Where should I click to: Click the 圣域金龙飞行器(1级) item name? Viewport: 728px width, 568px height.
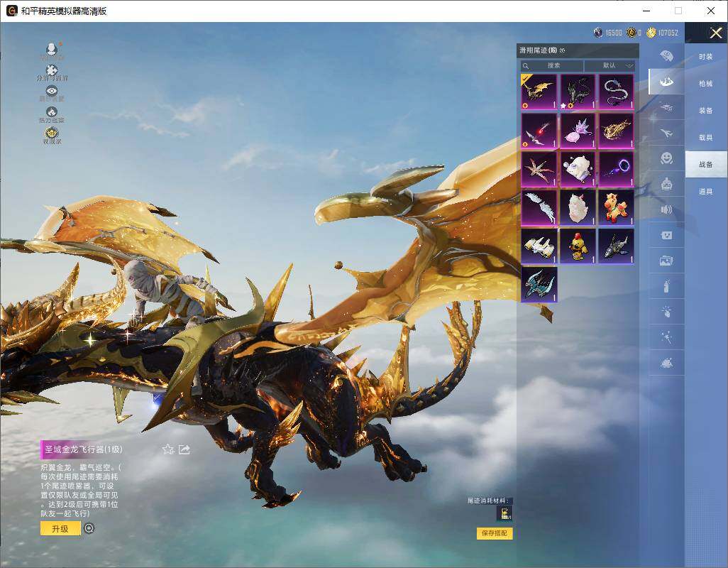pos(83,449)
